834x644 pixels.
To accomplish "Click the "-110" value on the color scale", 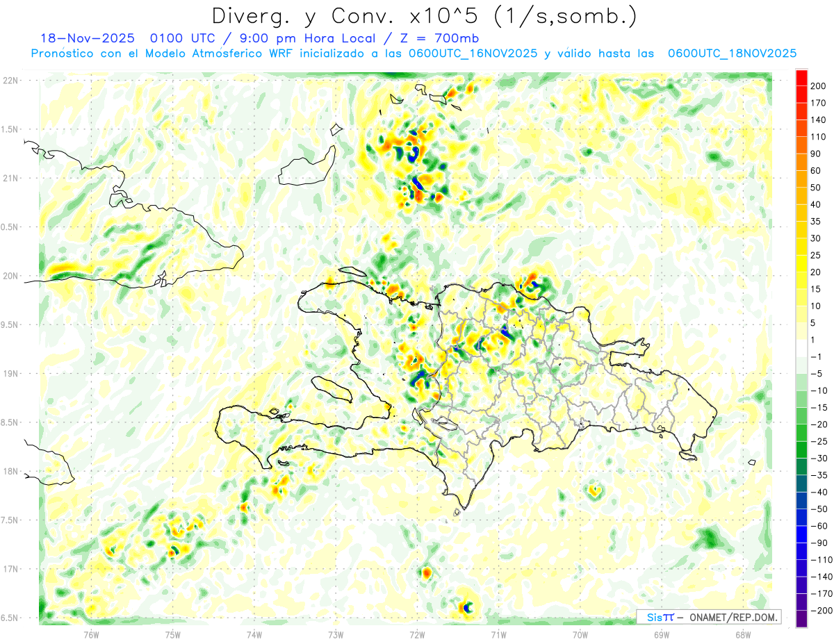I will coord(823,559).
